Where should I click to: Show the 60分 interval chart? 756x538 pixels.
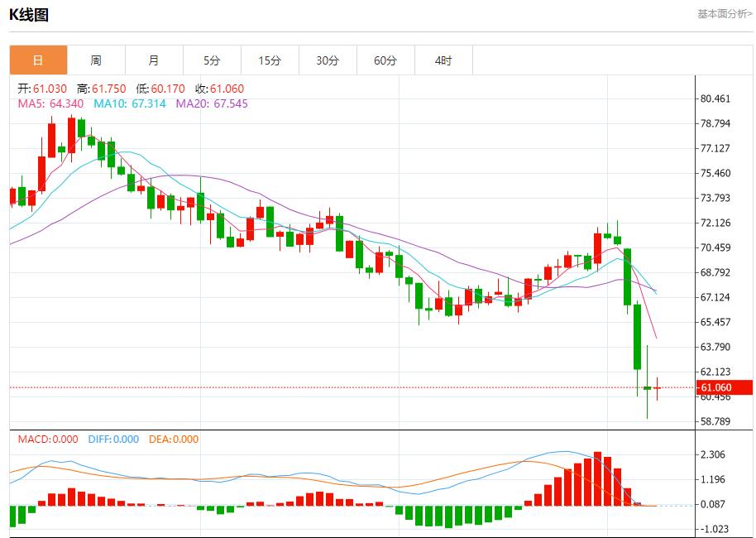pos(385,60)
